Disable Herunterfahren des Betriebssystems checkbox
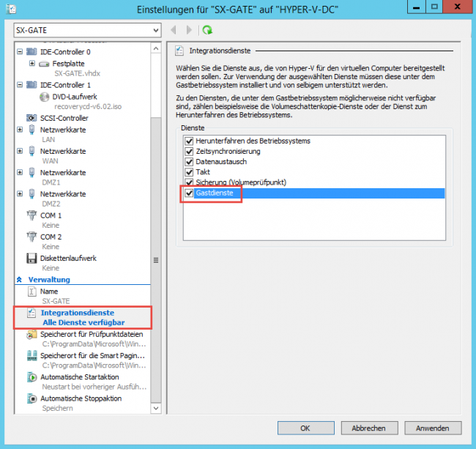Image resolution: width=476 pixels, height=449 pixels. (190, 141)
